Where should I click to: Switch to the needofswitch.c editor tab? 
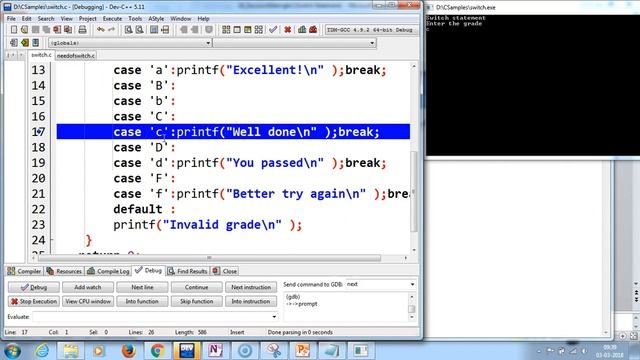click(x=76, y=56)
